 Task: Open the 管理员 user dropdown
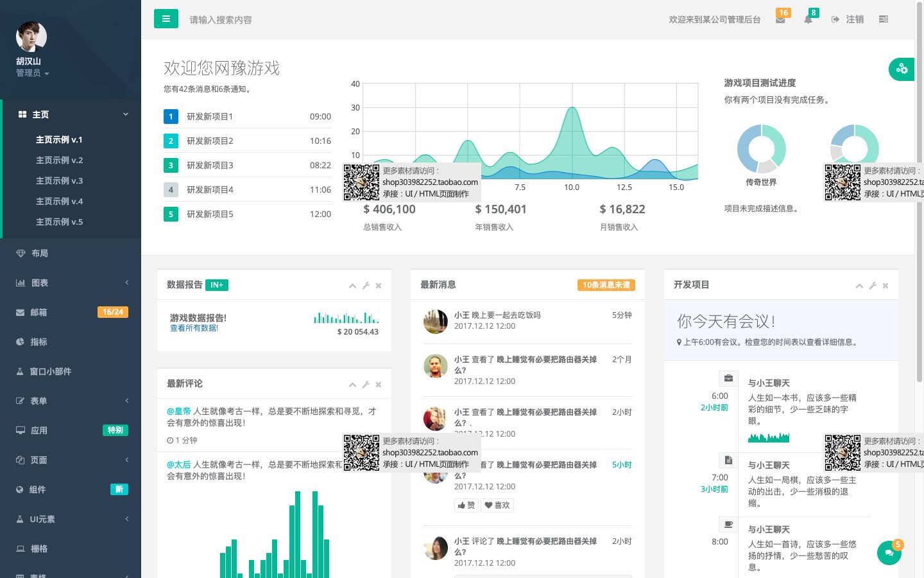point(32,73)
